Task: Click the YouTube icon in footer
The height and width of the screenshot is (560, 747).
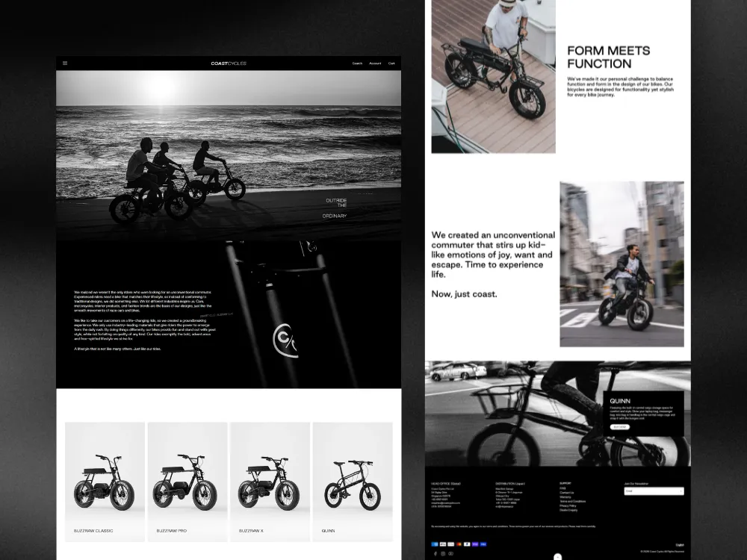Action: point(450,554)
